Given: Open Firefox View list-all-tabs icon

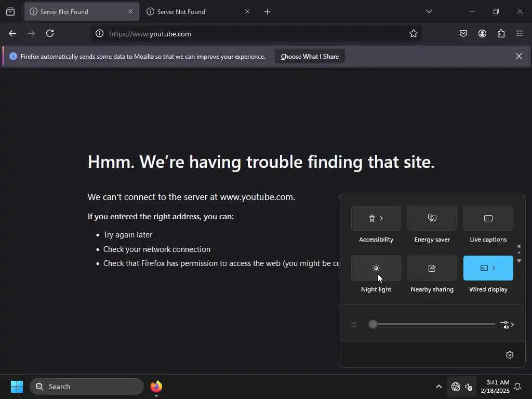Looking at the screenshot, I should pyautogui.click(x=10, y=11).
